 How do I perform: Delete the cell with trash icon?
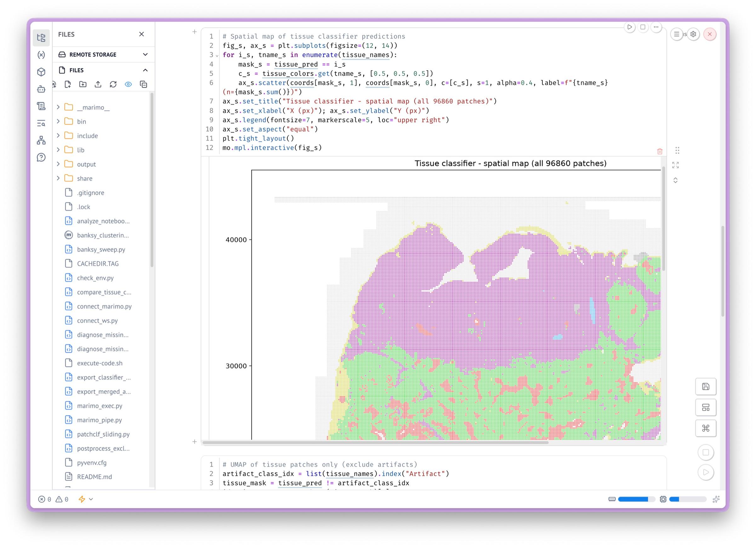pos(660,151)
